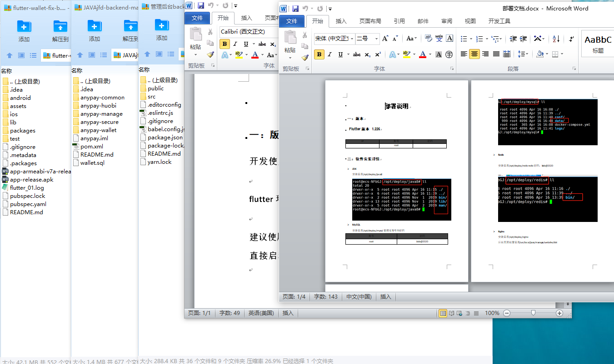Click the superscript icon in 部署文档 window
This screenshot has height=364, width=614.
378,54
